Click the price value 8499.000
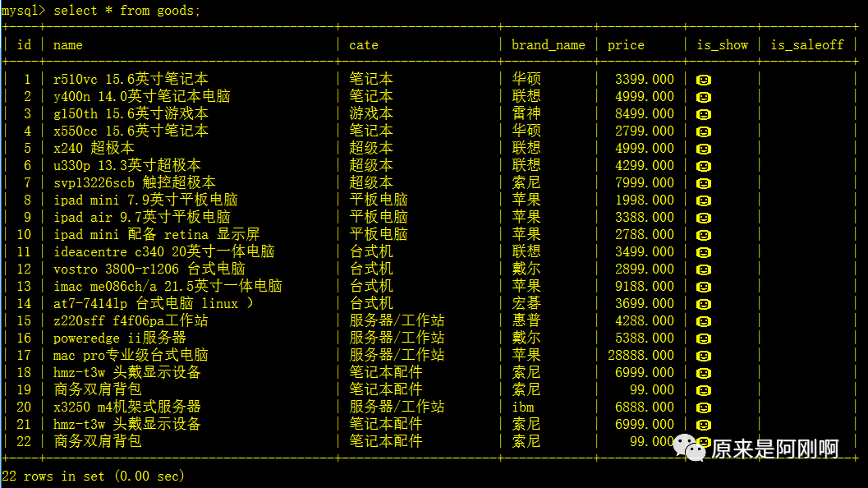This screenshot has width=868, height=488. tap(645, 113)
